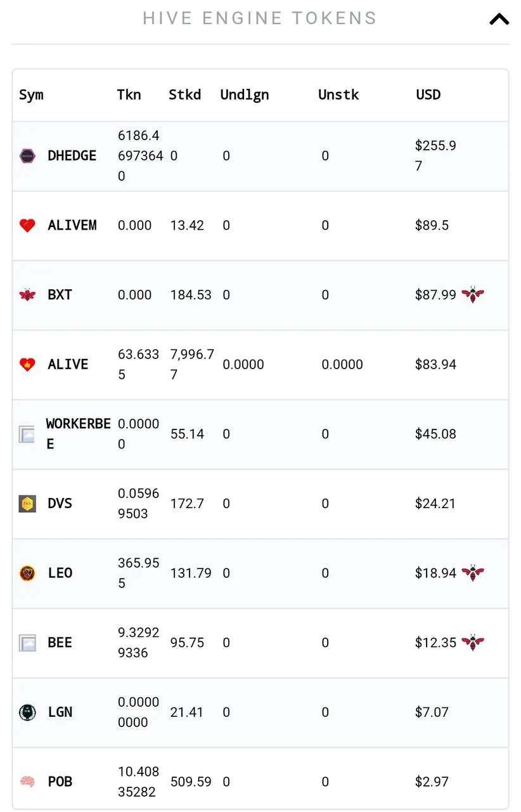Click the bee icon beside $12.35
Screen dimensions: 521x812
[473, 642]
